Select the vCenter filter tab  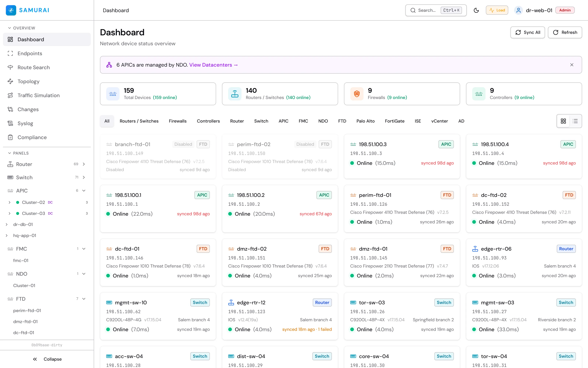(440, 121)
